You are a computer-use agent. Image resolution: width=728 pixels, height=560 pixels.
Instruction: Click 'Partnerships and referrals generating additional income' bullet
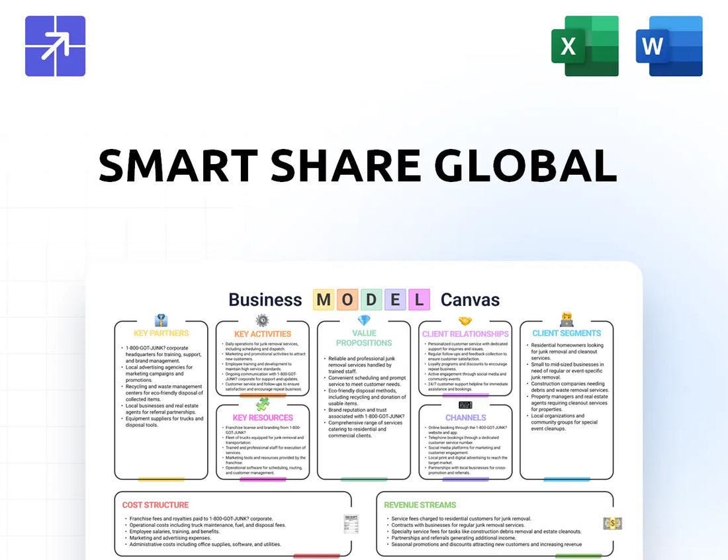coord(453,537)
